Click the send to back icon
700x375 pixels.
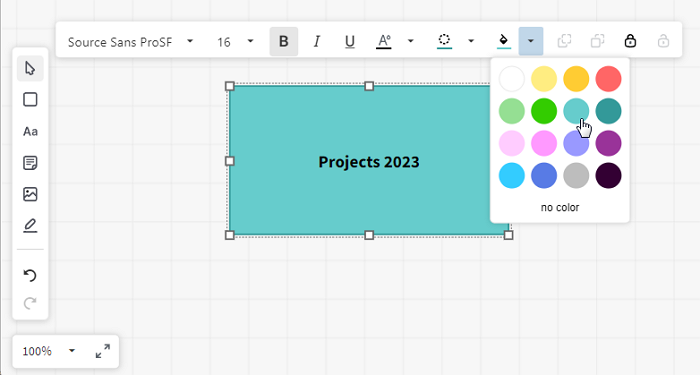pos(597,41)
